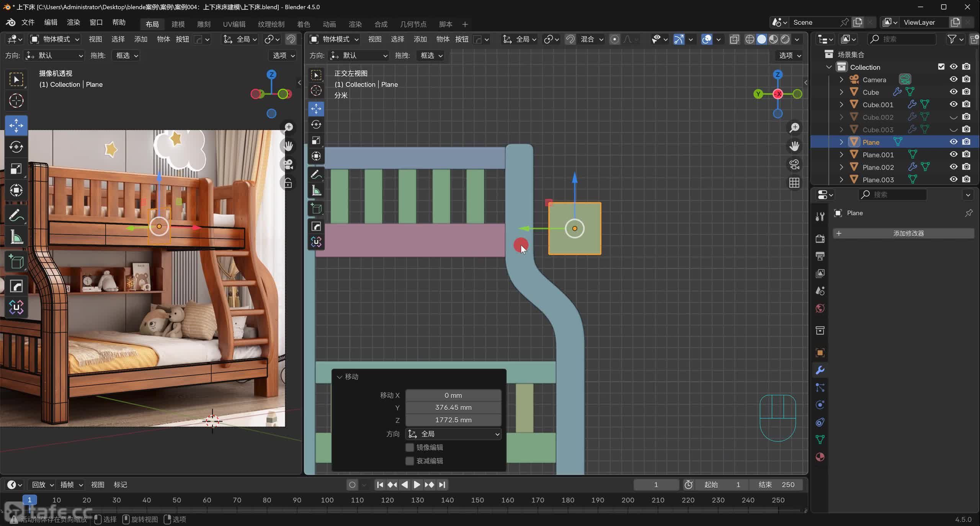Click the Add Cube tool in left viewport
980x526 pixels.
coord(16,262)
